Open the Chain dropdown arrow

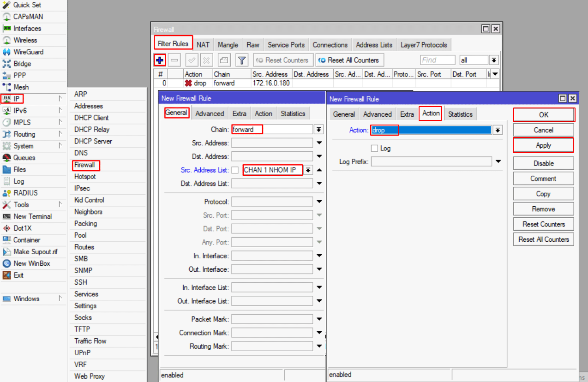pos(319,130)
